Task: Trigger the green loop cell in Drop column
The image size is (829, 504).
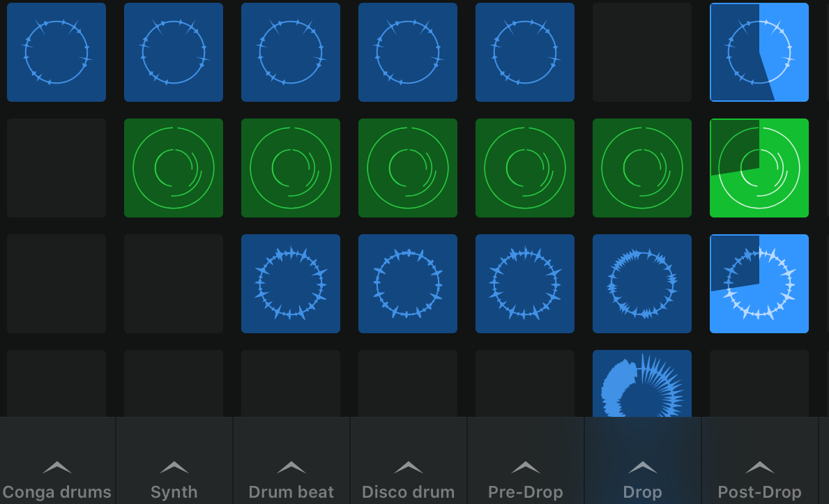Action: 642,168
